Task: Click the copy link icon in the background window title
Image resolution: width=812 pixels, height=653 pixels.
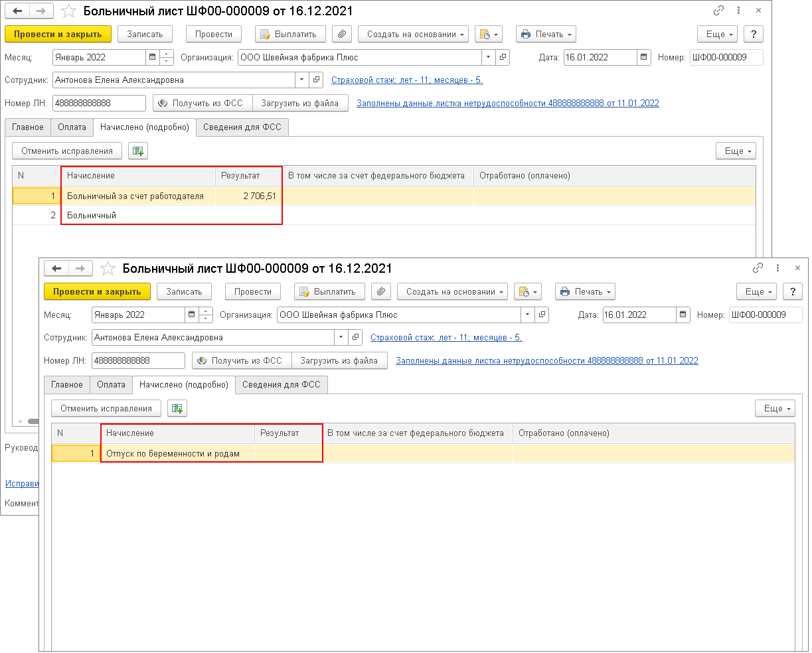Action: (718, 11)
